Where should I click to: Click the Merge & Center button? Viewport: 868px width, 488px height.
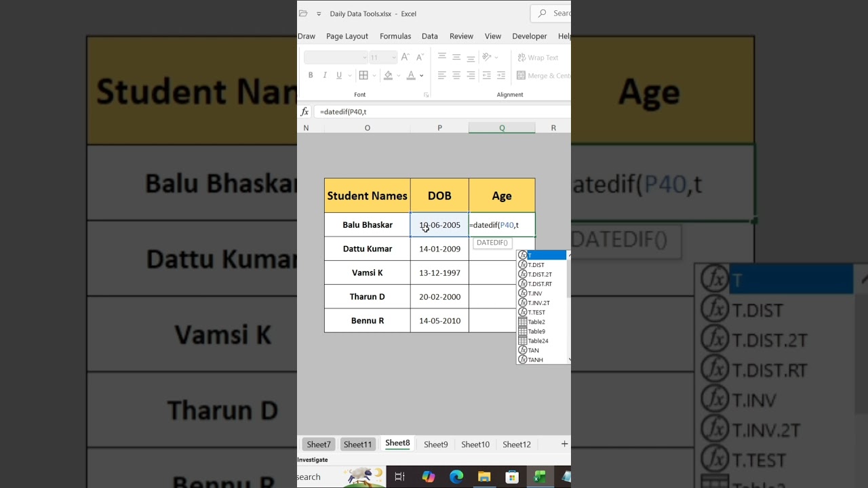pos(543,75)
